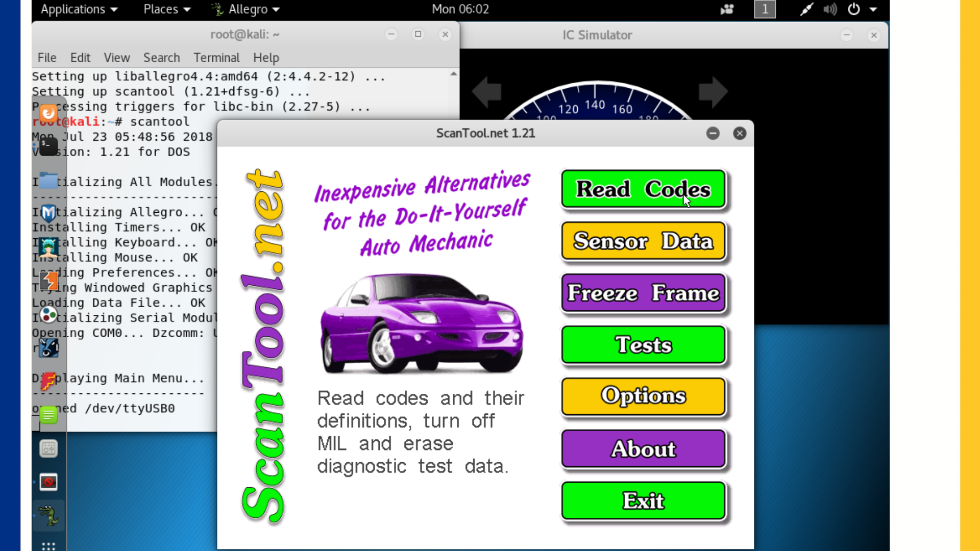Viewport: 980px width, 551px height.
Task: Click the left arrow in IC Simulator
Action: [x=486, y=92]
